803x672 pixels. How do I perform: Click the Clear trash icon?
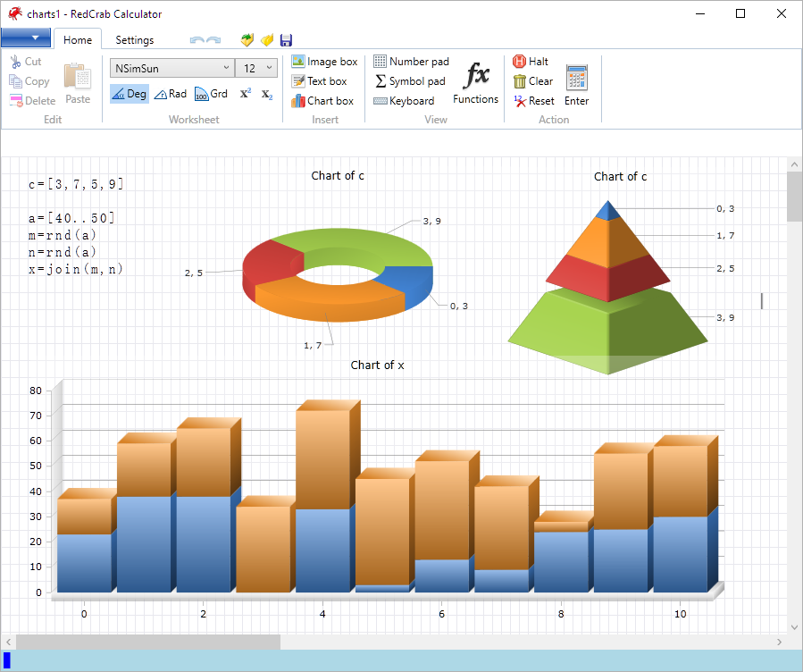pos(520,81)
